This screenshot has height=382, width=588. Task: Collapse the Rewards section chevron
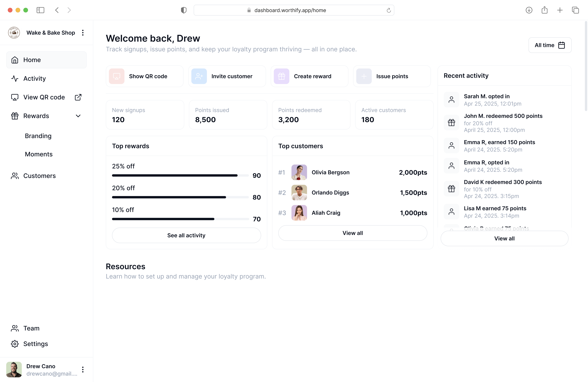[x=78, y=116]
